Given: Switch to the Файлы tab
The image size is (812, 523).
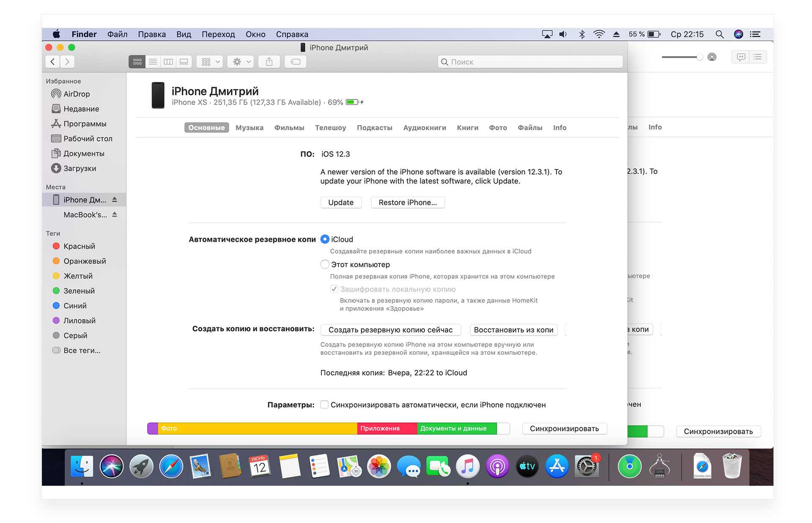Looking at the screenshot, I should click(530, 128).
